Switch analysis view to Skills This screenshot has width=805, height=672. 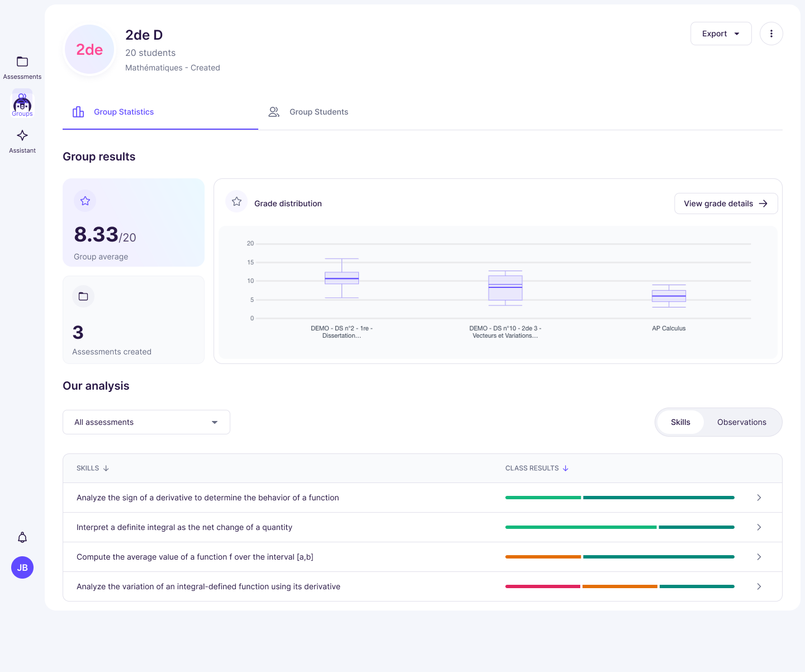(680, 422)
